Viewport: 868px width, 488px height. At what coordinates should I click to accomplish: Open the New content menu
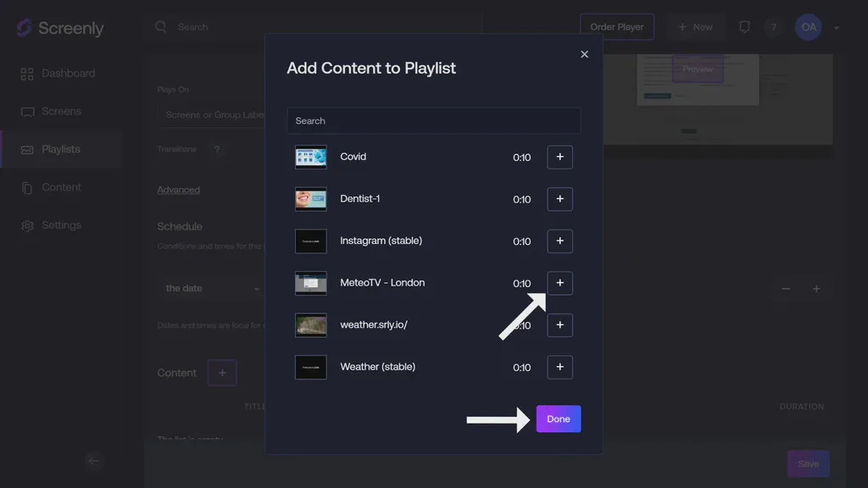pos(695,26)
